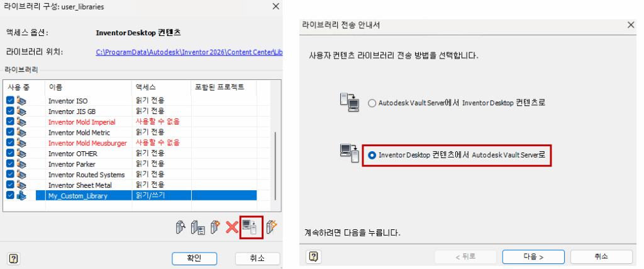Click the library list vertical scrollbar

coord(276,165)
